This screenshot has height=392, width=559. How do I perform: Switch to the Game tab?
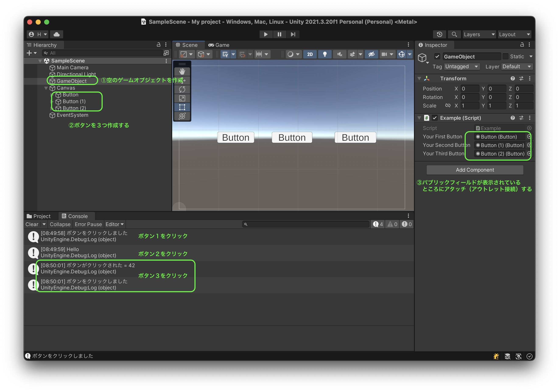(219, 45)
